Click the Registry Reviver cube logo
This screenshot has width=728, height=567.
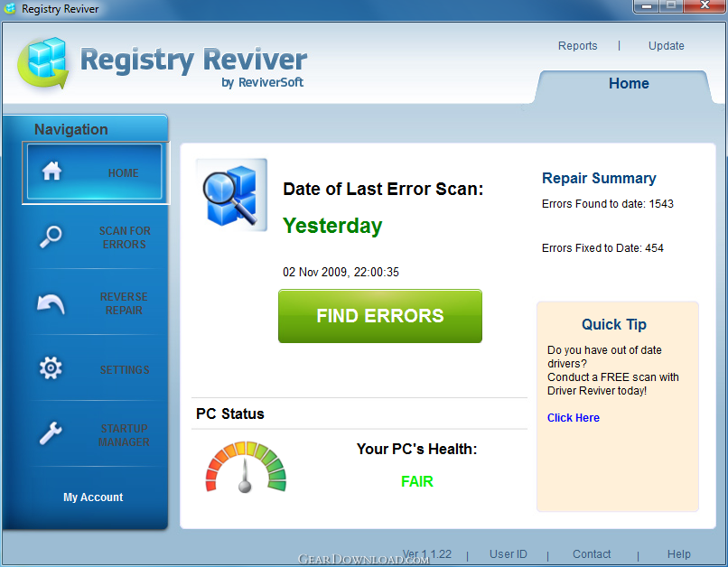point(43,63)
